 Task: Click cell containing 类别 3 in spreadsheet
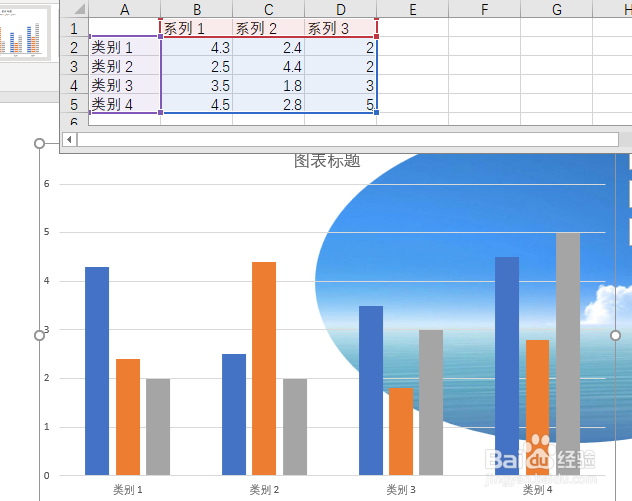point(125,85)
